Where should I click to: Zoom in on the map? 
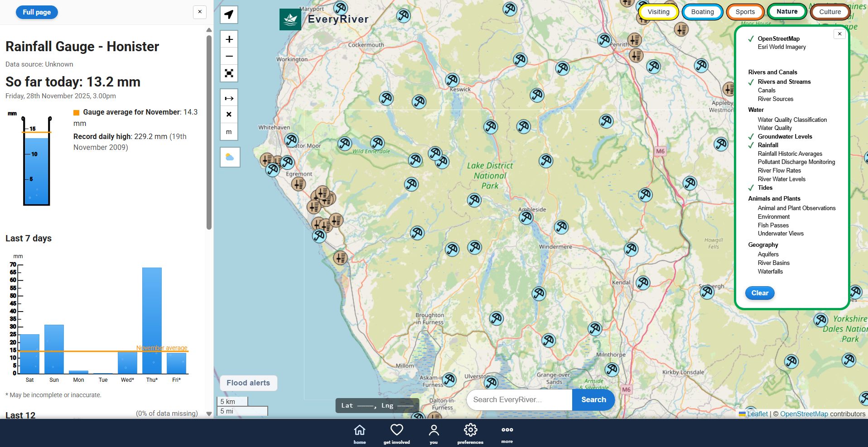point(229,39)
